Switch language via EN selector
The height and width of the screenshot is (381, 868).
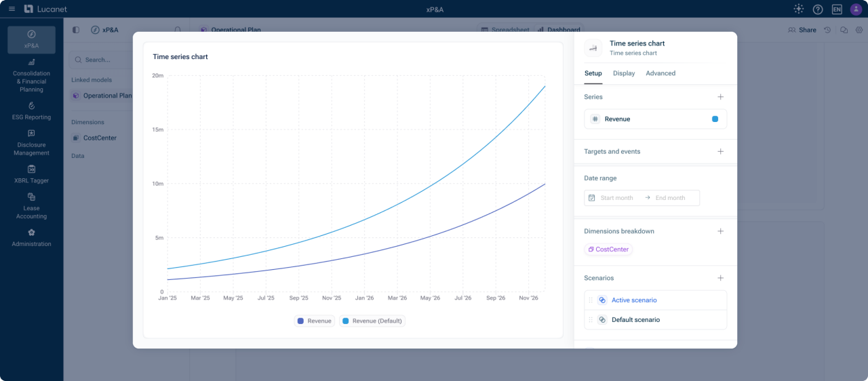(837, 9)
